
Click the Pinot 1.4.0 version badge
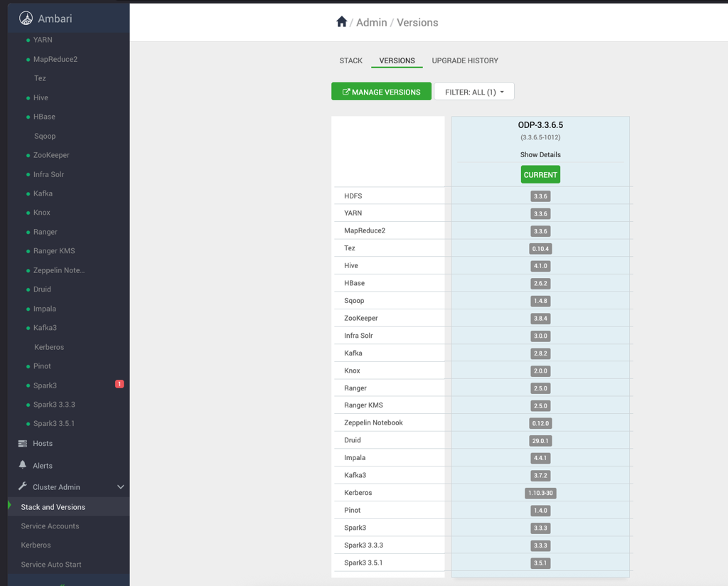click(x=540, y=511)
